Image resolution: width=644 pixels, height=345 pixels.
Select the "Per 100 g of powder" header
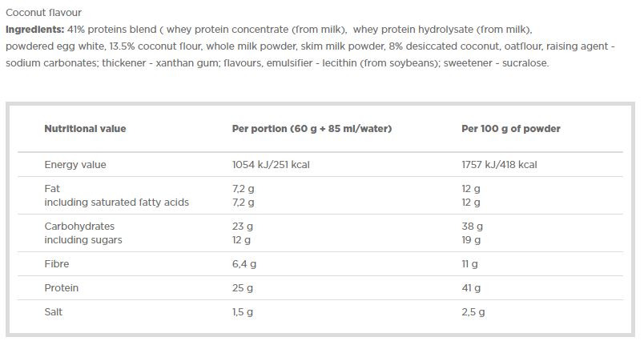pyautogui.click(x=510, y=129)
